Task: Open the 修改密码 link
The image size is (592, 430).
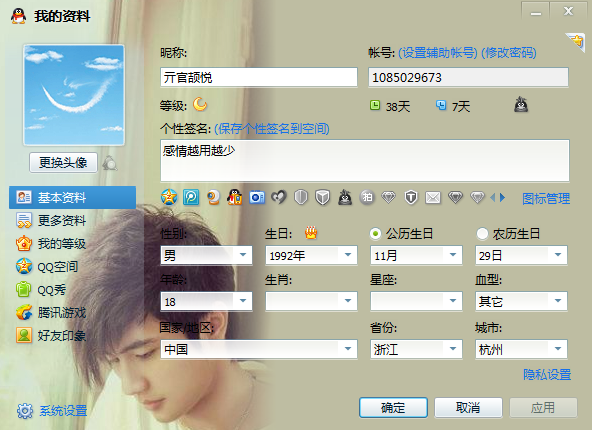Action: [509, 53]
